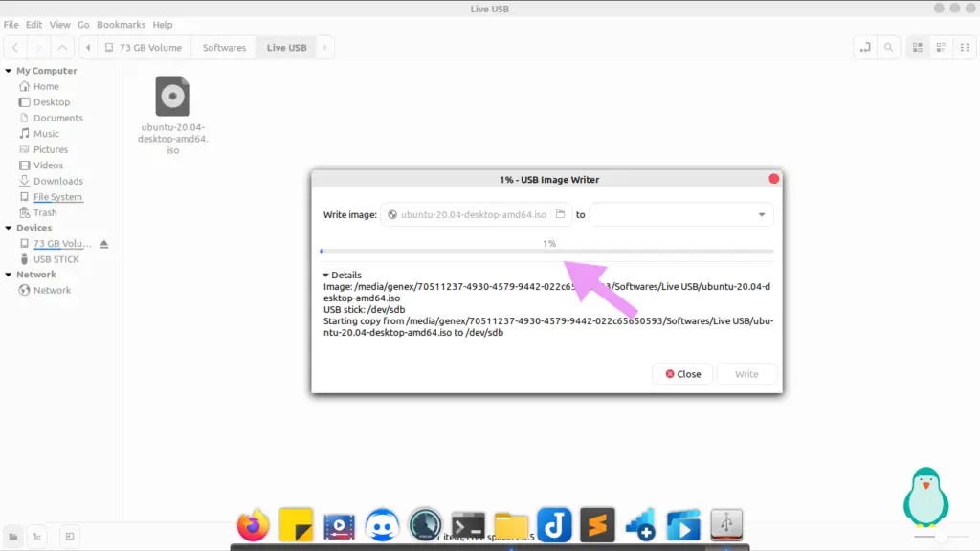980x551 pixels.
Task: Open Discord from the dock
Action: 383,525
